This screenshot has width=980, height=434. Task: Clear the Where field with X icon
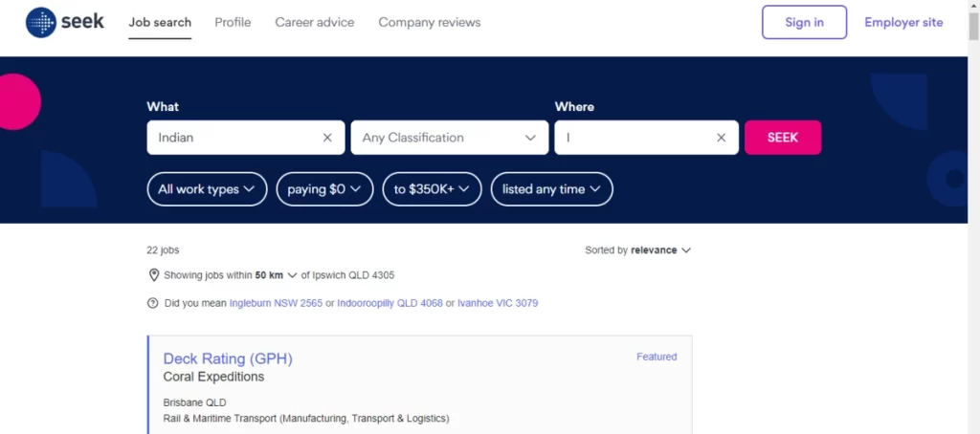722,138
